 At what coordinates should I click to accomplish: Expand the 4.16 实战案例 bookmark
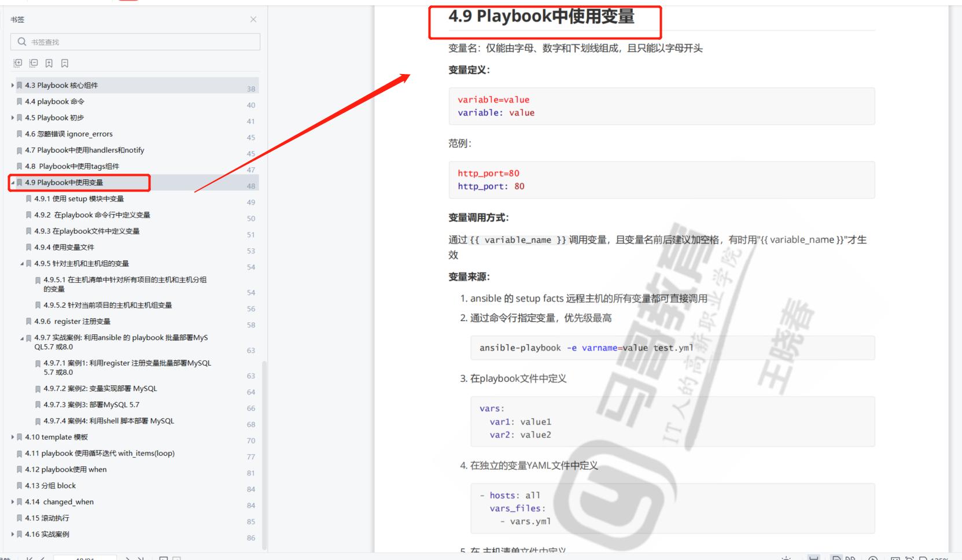[x=13, y=535]
